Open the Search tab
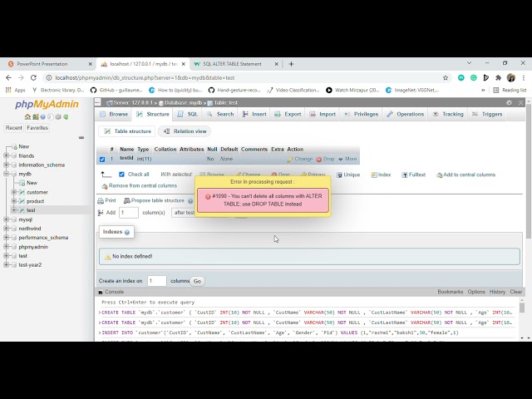This screenshot has width=532, height=399. coord(220,115)
